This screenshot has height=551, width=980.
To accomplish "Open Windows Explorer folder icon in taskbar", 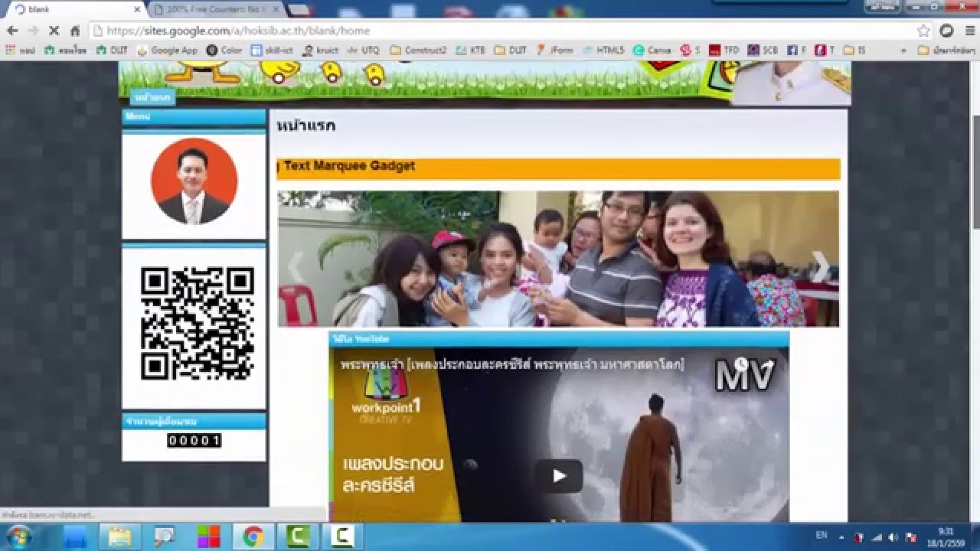I will 119,536.
